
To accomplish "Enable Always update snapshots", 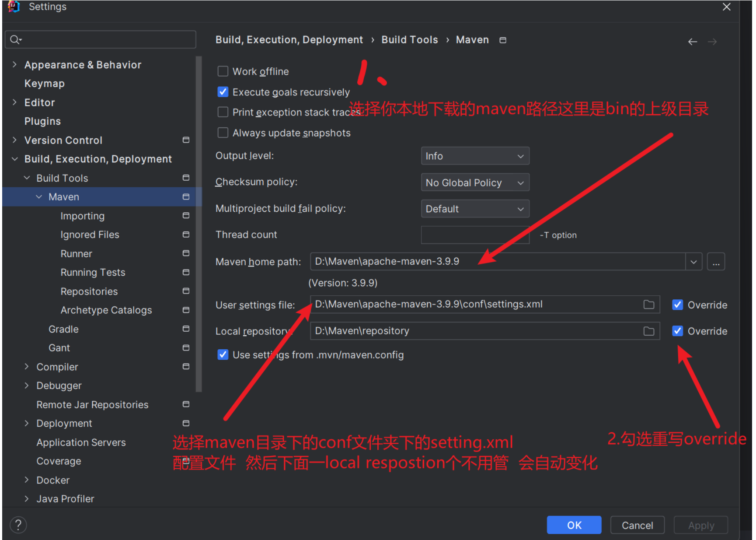I will point(223,133).
